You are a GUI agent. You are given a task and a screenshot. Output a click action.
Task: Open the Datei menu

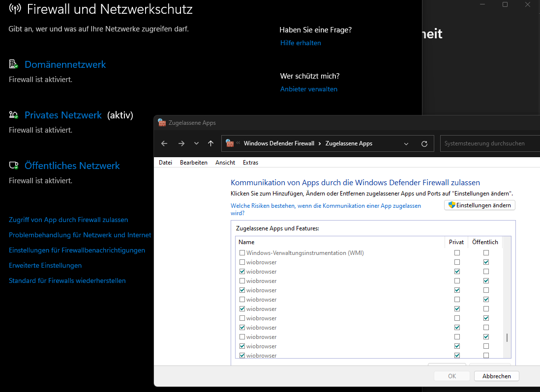pos(165,163)
